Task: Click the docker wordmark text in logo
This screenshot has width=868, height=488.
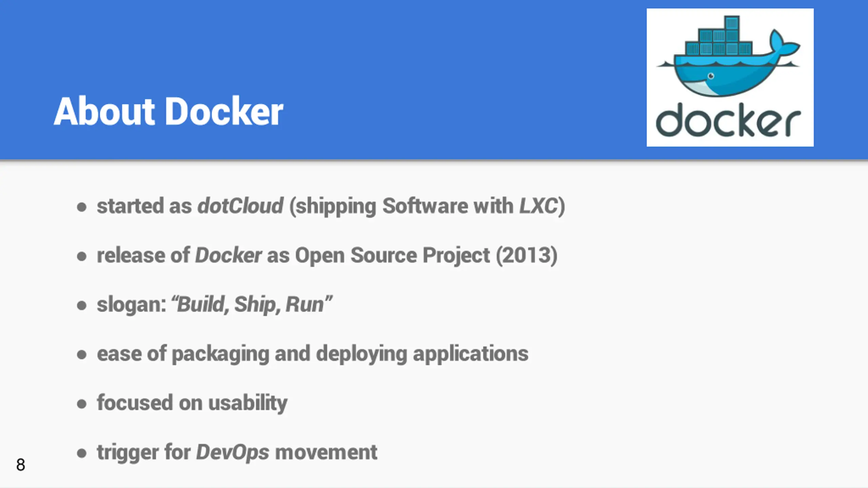Action: [728, 120]
